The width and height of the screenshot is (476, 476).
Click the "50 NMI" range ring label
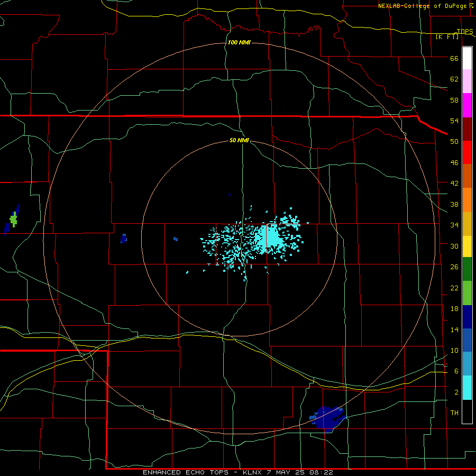pyautogui.click(x=239, y=140)
